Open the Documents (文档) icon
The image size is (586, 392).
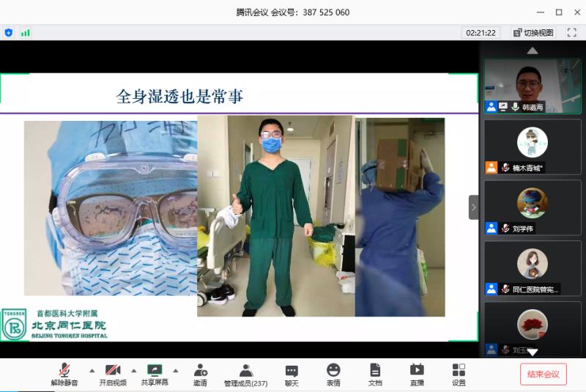[x=375, y=374]
